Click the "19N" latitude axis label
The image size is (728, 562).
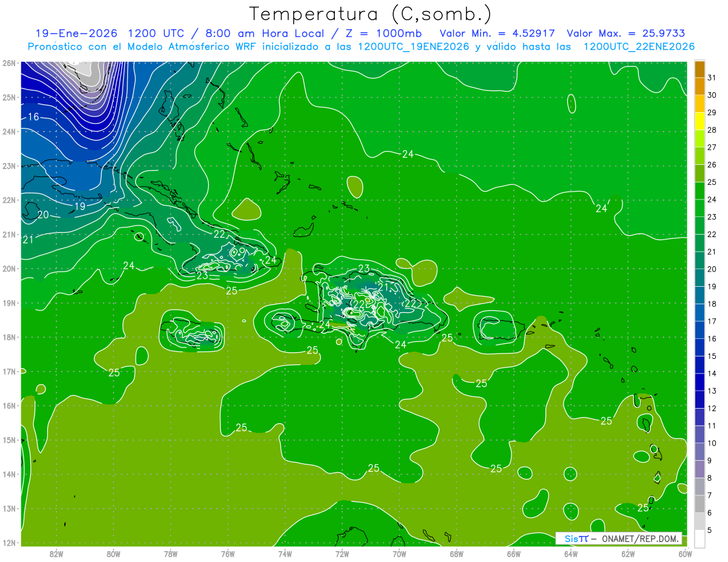[8, 303]
